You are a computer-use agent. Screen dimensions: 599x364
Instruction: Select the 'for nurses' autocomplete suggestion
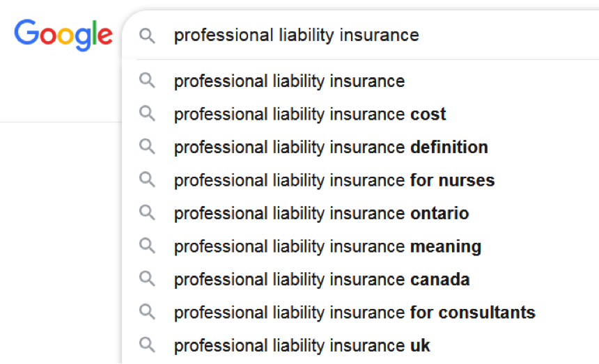(334, 180)
